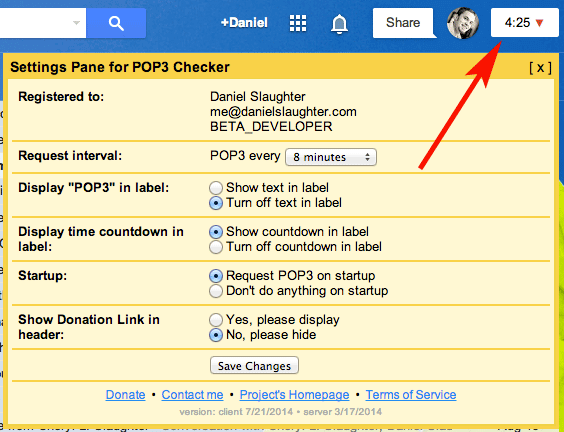Image resolution: width=564 pixels, height=432 pixels.
Task: Click the Save Changes button
Action: pyautogui.click(x=254, y=365)
